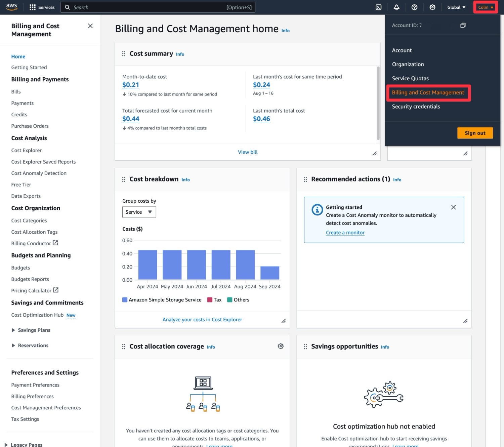This screenshot has height=447, width=504.
Task: Open Cost Anomaly Detection sidebar item
Action: point(39,173)
